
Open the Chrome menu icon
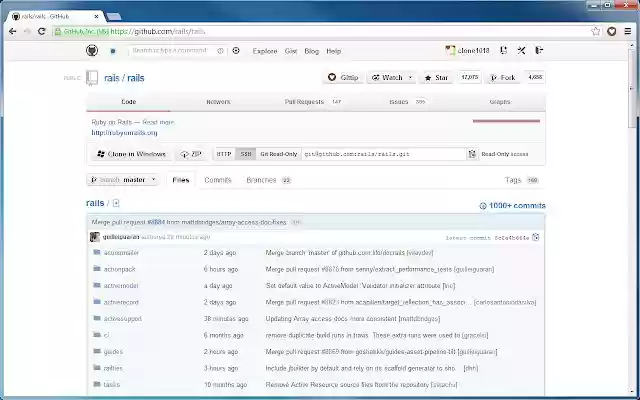pos(628,31)
